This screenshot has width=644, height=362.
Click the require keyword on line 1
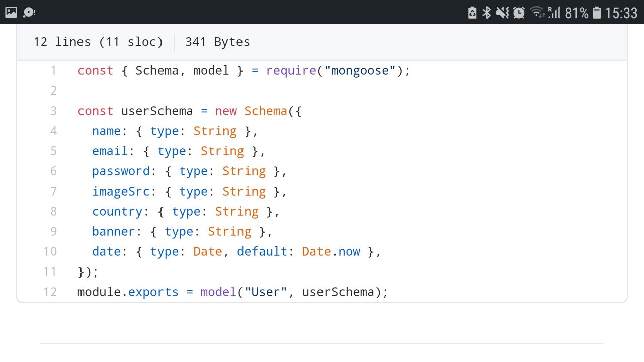[x=291, y=71]
